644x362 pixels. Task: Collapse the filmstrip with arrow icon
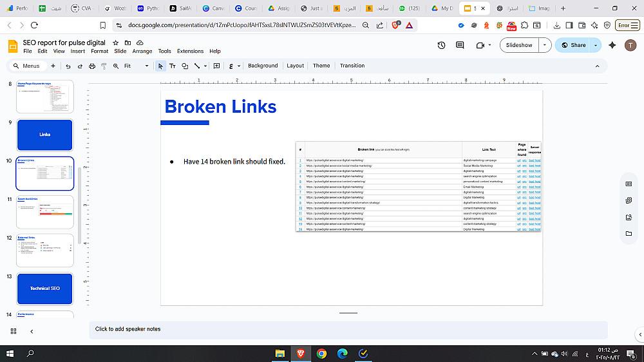32,331
